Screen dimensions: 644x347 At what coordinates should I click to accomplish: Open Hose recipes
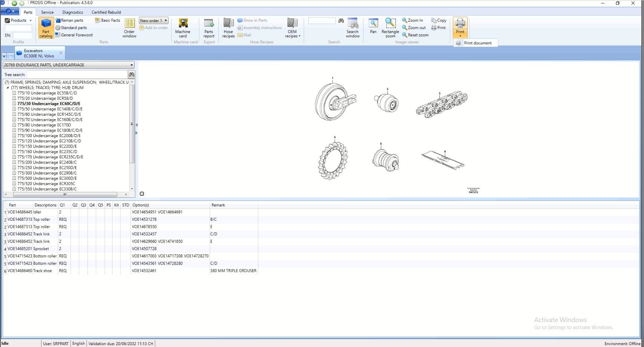[228, 28]
